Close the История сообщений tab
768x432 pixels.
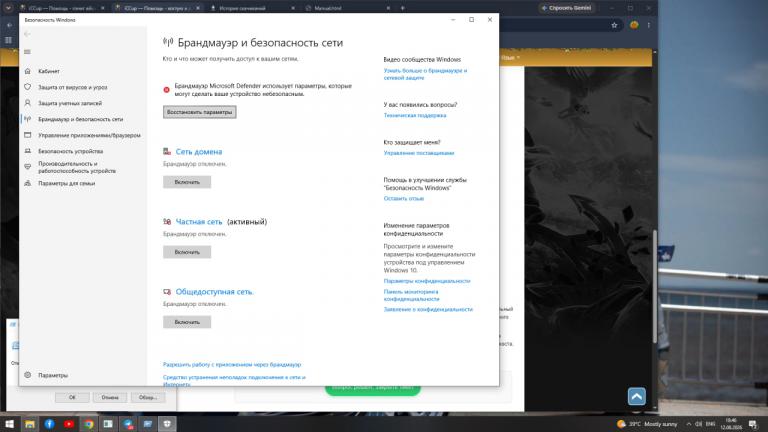293,8
